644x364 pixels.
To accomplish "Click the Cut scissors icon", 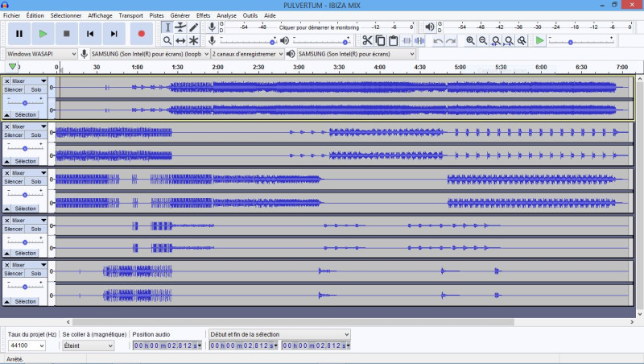I will (367, 40).
